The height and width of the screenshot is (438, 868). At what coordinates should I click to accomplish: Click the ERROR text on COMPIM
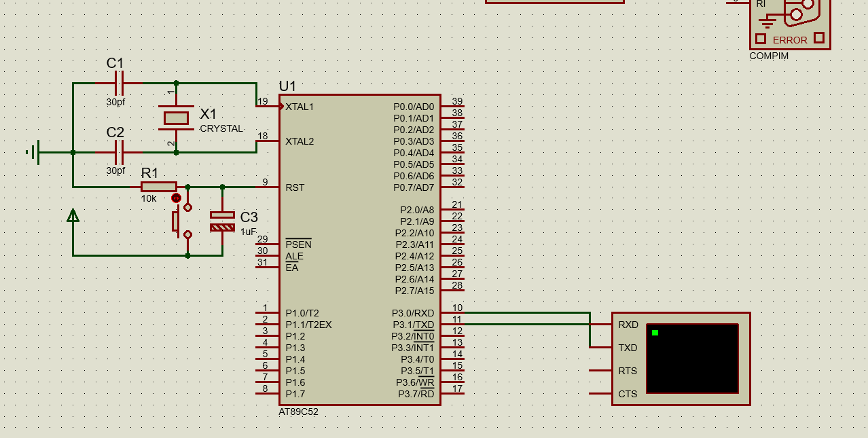tap(790, 40)
